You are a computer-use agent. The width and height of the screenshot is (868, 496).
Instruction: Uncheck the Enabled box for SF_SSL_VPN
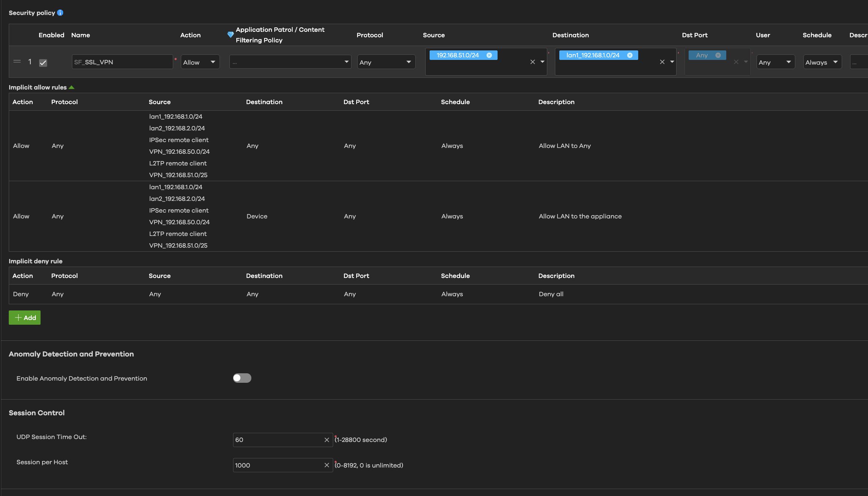coord(43,63)
